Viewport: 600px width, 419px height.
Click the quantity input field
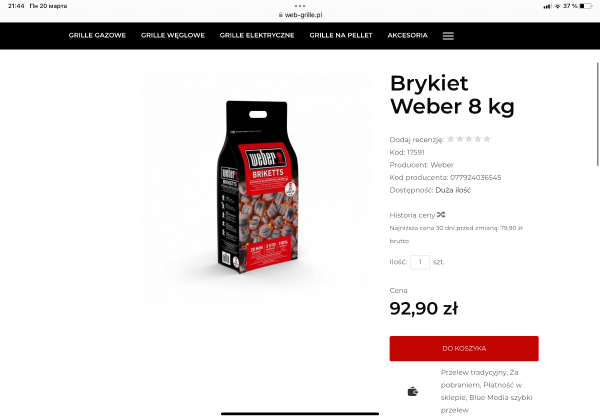[x=420, y=262]
